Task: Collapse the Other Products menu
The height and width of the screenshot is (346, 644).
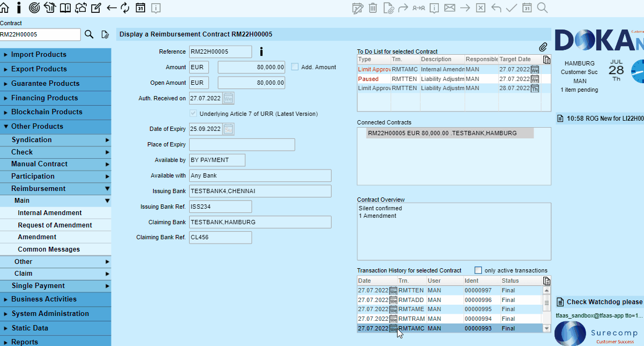Action: (56, 127)
